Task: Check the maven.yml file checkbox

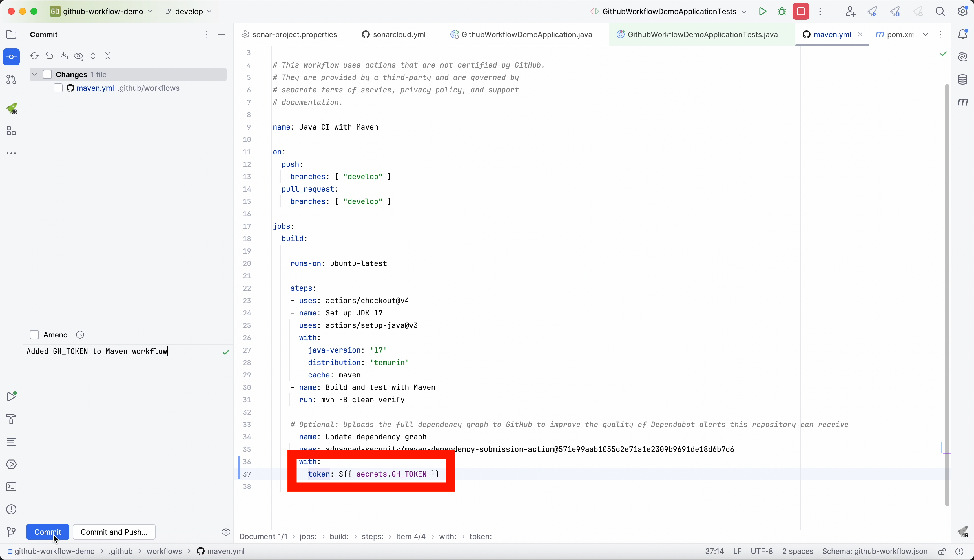Action: point(58,88)
